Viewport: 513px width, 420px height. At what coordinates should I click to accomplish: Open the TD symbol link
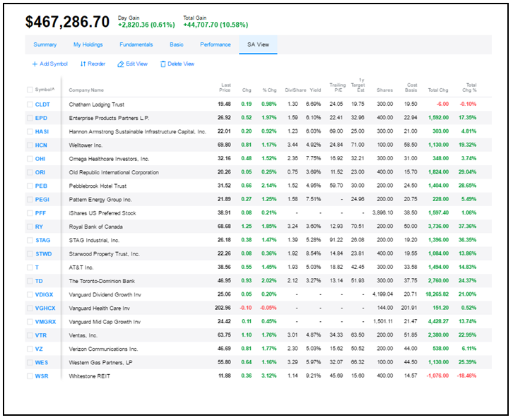click(x=39, y=281)
